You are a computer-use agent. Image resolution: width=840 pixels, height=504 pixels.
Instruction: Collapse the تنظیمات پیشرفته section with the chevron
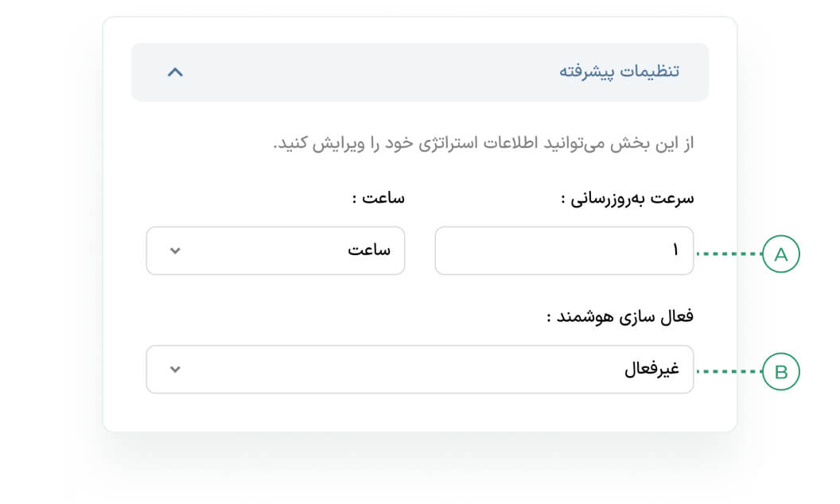176,72
